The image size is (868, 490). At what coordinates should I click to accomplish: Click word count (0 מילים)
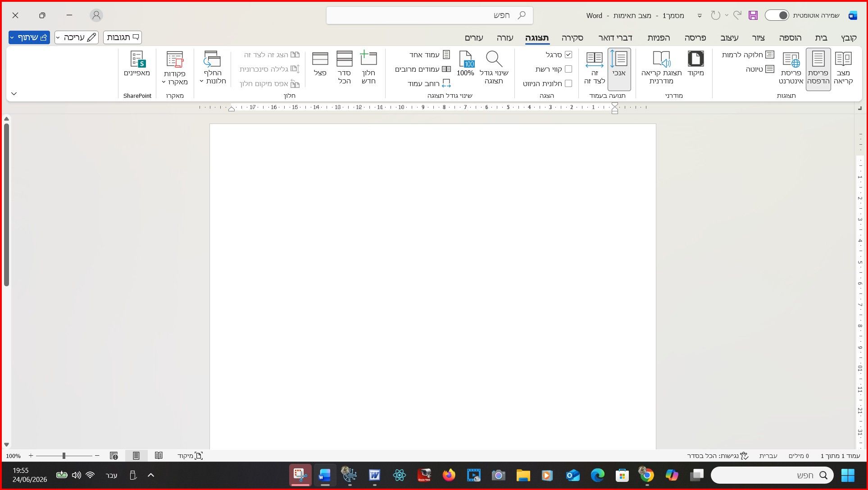[x=799, y=456]
